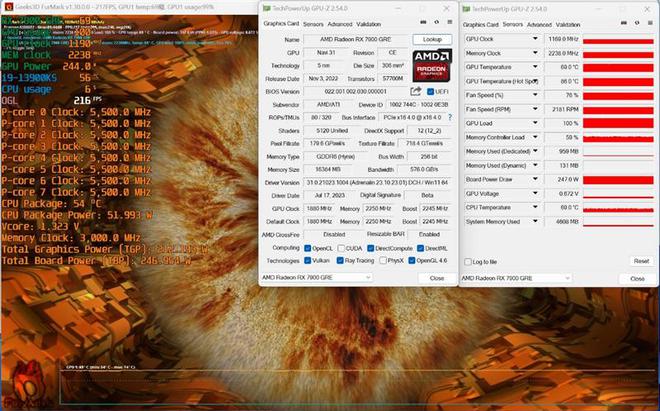Image resolution: width=660 pixels, height=411 pixels.
Task: Open the System Memory Used dropdown
Action: 535,222
